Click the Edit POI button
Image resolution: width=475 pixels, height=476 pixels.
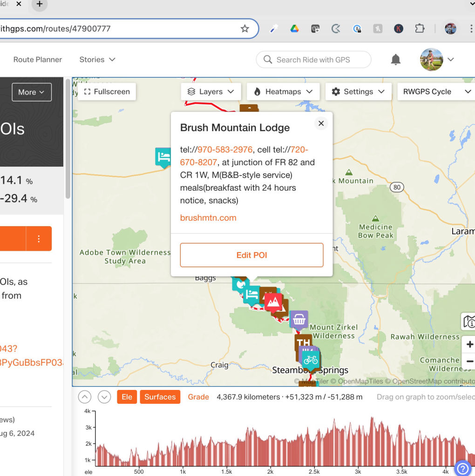click(251, 255)
